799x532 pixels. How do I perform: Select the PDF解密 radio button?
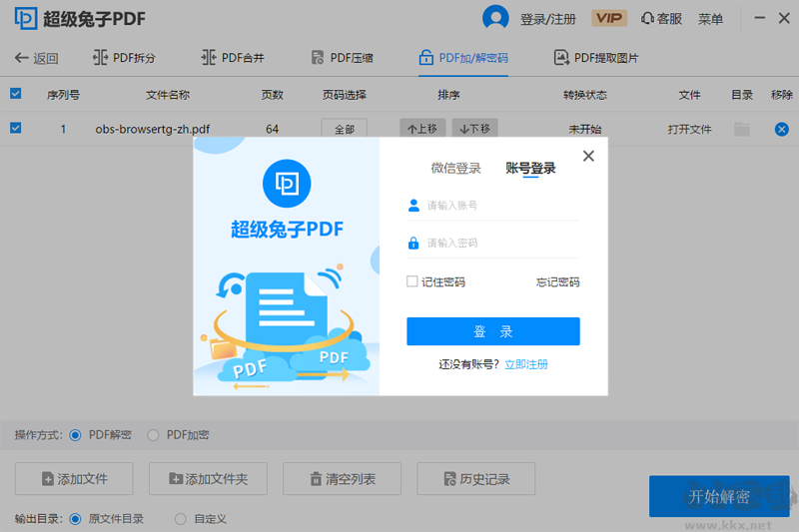76,435
